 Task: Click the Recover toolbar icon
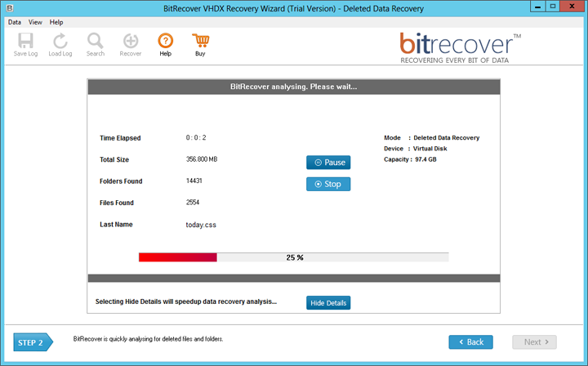coord(131,45)
